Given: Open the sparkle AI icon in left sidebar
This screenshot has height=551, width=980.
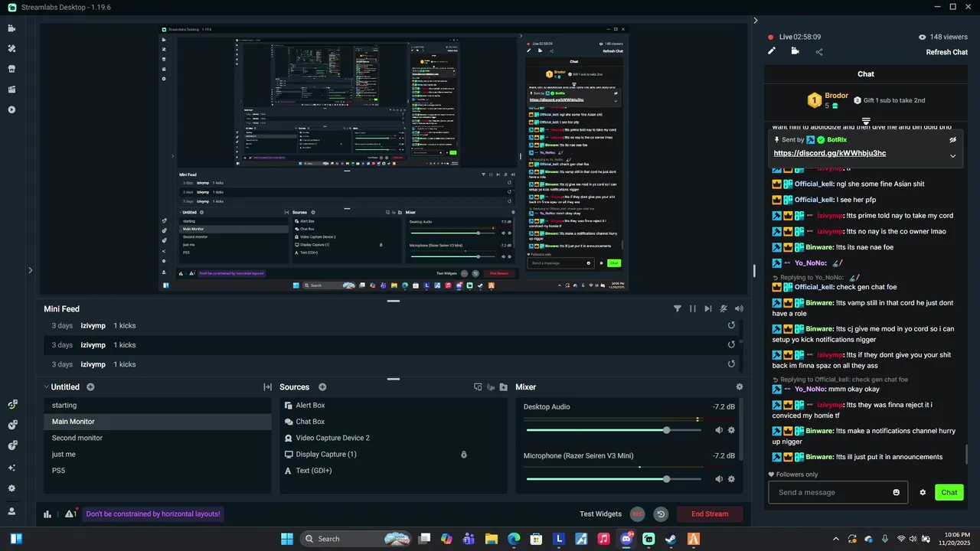Looking at the screenshot, I should [x=11, y=468].
